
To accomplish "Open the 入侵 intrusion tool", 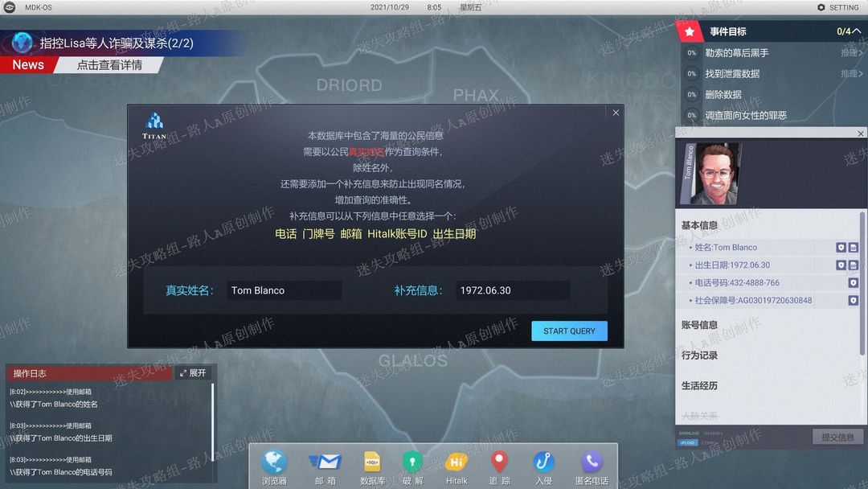I will pyautogui.click(x=543, y=466).
